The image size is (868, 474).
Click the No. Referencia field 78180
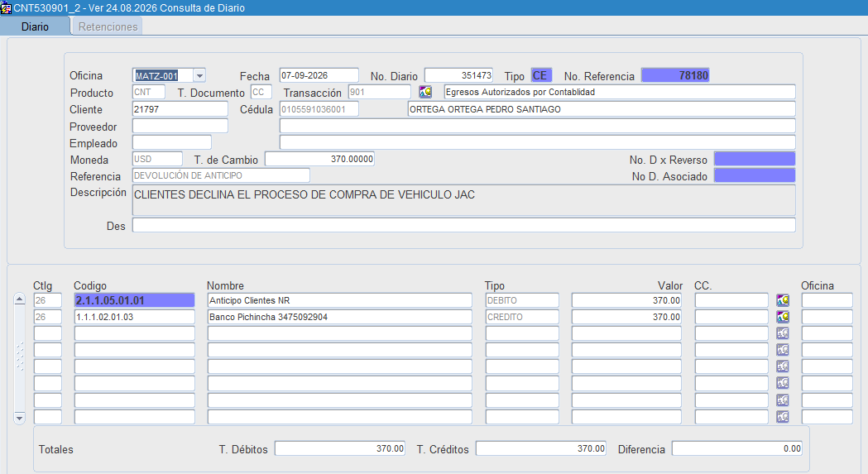point(675,75)
